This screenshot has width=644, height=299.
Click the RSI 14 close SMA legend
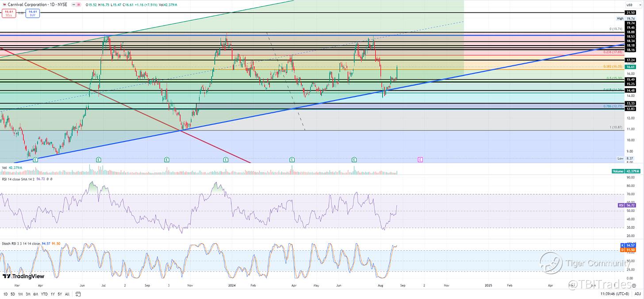pos(27,179)
